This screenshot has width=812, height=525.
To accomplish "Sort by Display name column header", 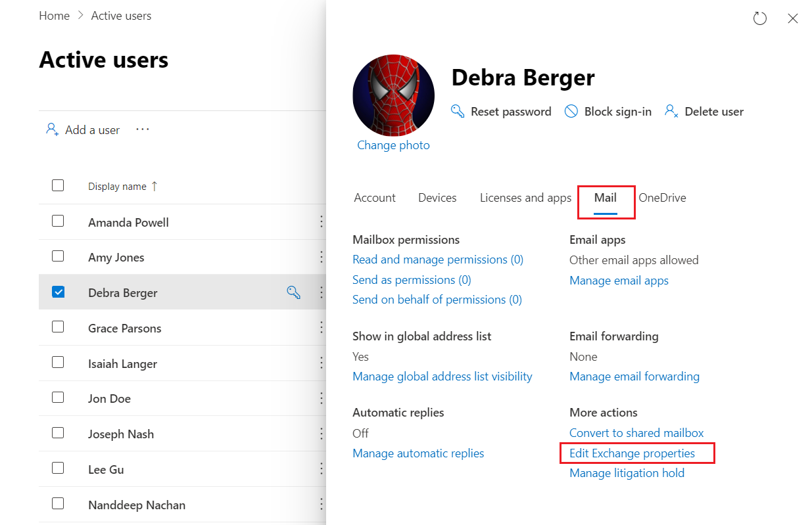I will coord(117,187).
